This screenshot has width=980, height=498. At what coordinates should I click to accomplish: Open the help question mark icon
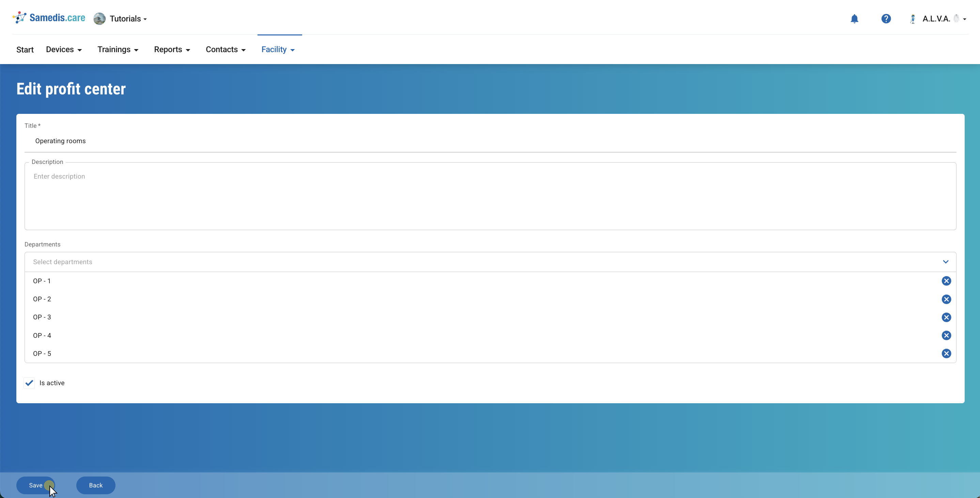tap(886, 19)
